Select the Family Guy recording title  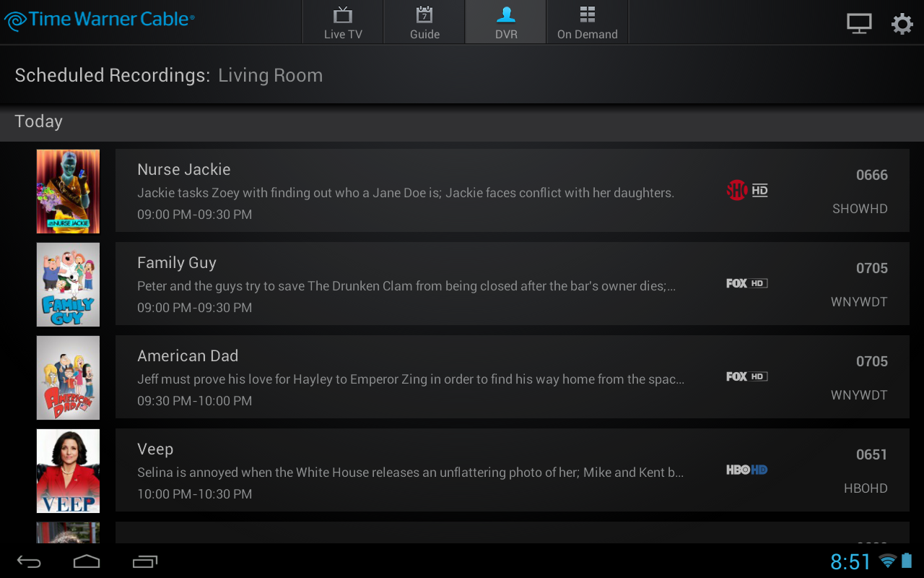point(177,263)
